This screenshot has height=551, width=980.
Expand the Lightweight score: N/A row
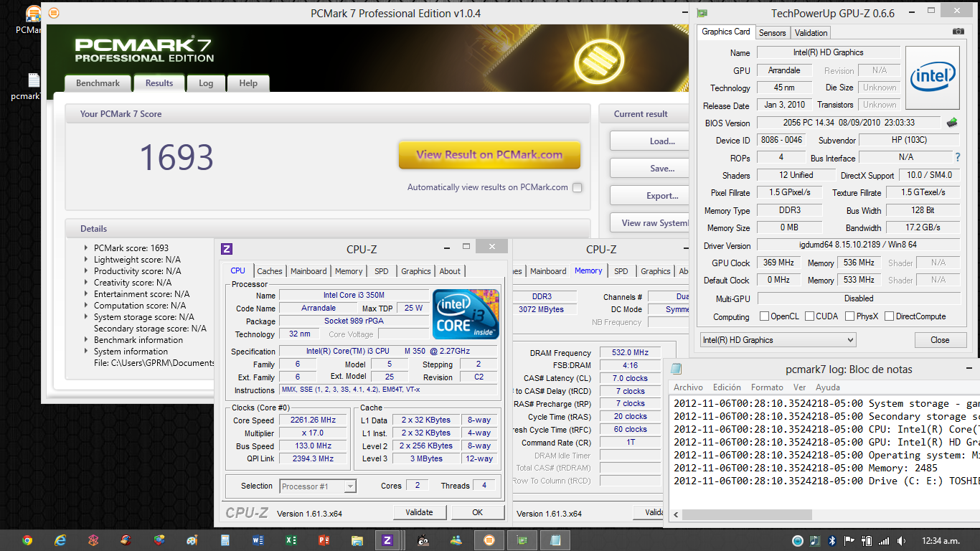87,260
